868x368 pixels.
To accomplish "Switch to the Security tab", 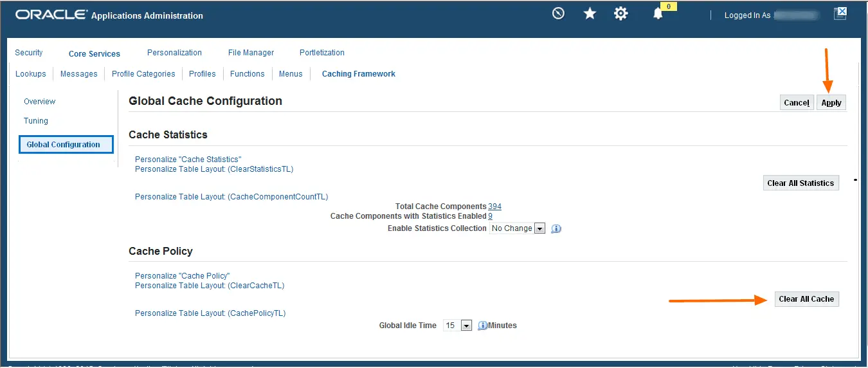I will pyautogui.click(x=29, y=53).
